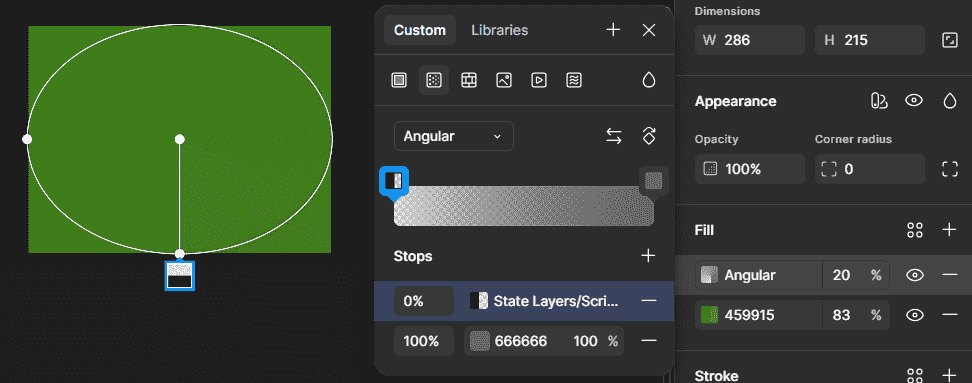The width and height of the screenshot is (972, 383).
Task: Select the pattern fill type icon
Action: tap(469, 80)
